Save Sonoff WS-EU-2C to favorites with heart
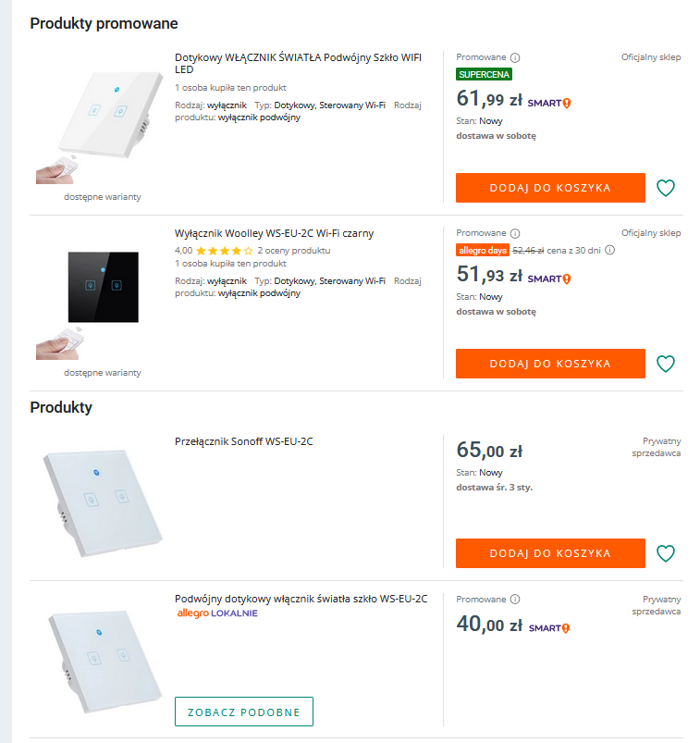700x743 pixels. tap(666, 553)
